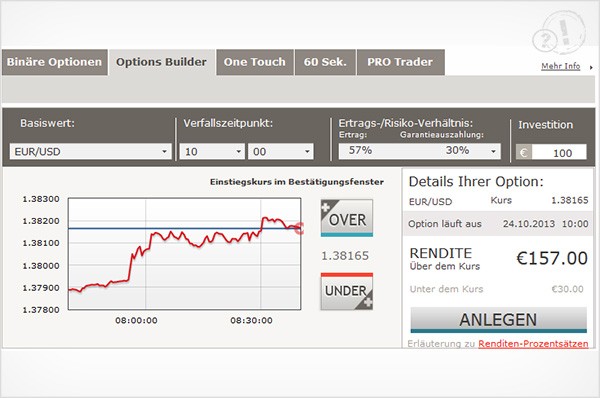This screenshot has height=398, width=600.
Task: Click the Kurs value 1.38165 in details
Action: pos(569,200)
